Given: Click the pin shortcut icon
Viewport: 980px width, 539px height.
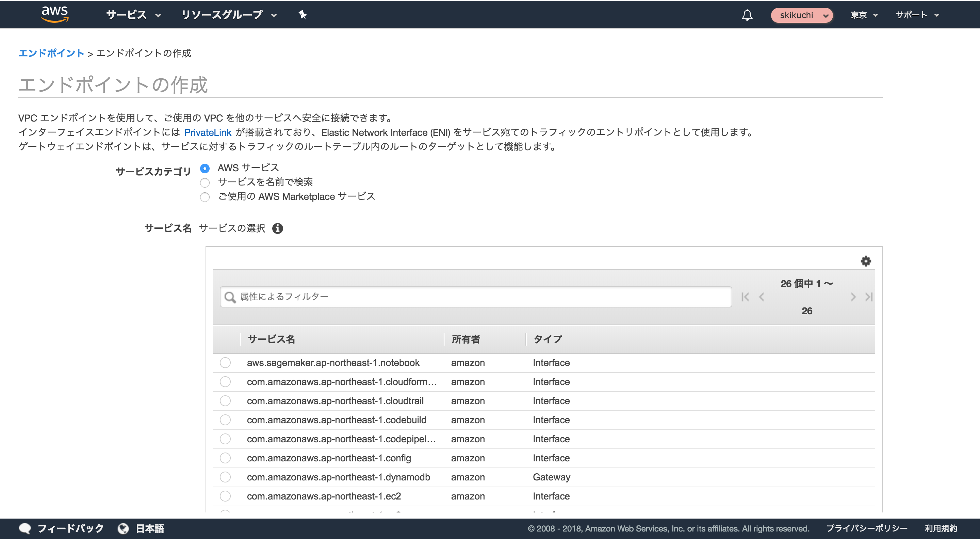Looking at the screenshot, I should pos(303,14).
